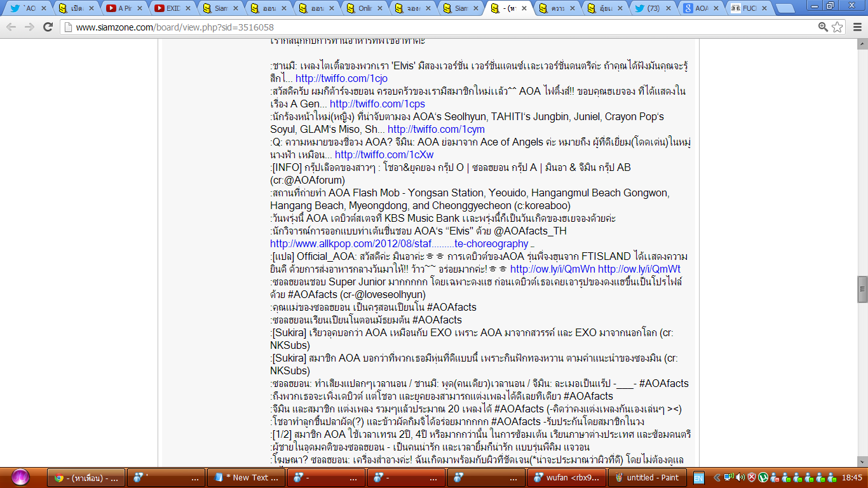The image size is (868, 488).
Task: Switch to the EXID YouTube tab
Action: pos(175,9)
